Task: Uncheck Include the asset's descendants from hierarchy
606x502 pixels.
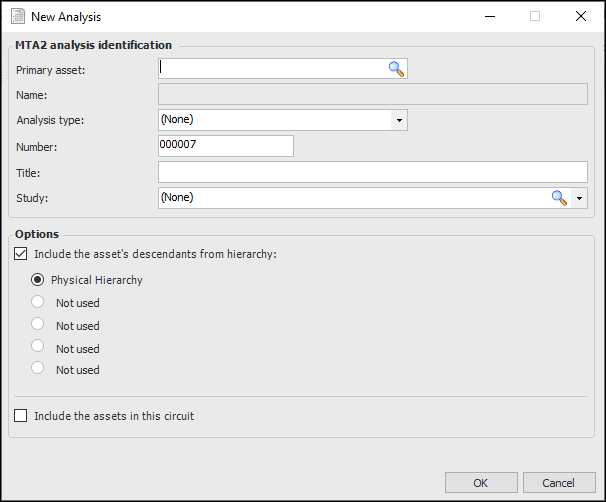Action: pos(21,254)
